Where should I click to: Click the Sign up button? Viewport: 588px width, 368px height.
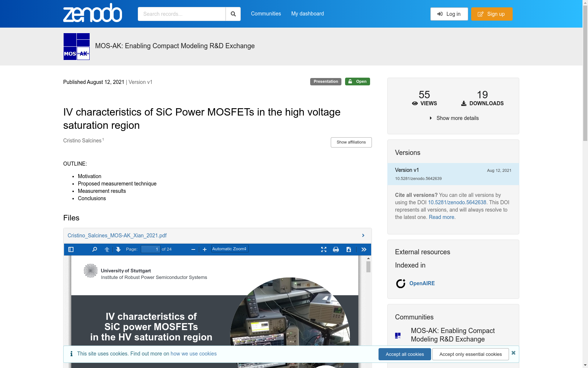(x=492, y=14)
